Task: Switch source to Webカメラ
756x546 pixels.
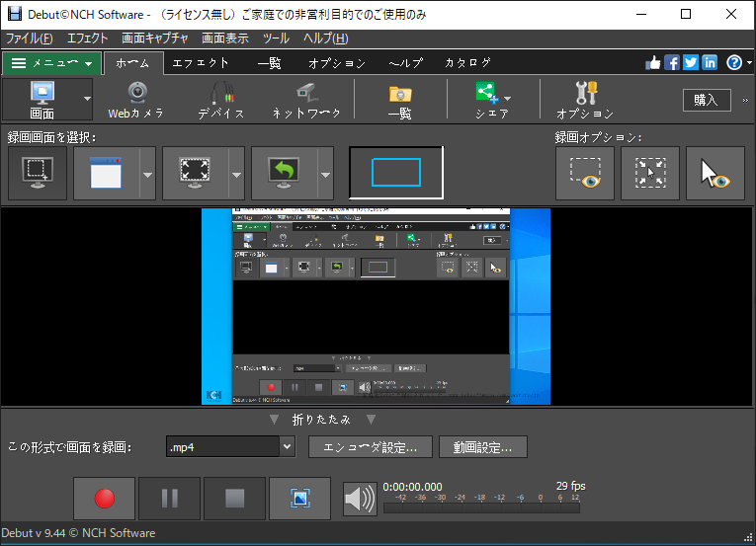Action: (x=136, y=100)
